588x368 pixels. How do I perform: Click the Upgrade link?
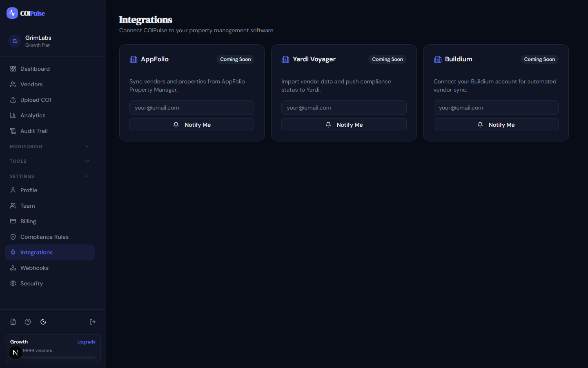click(87, 342)
